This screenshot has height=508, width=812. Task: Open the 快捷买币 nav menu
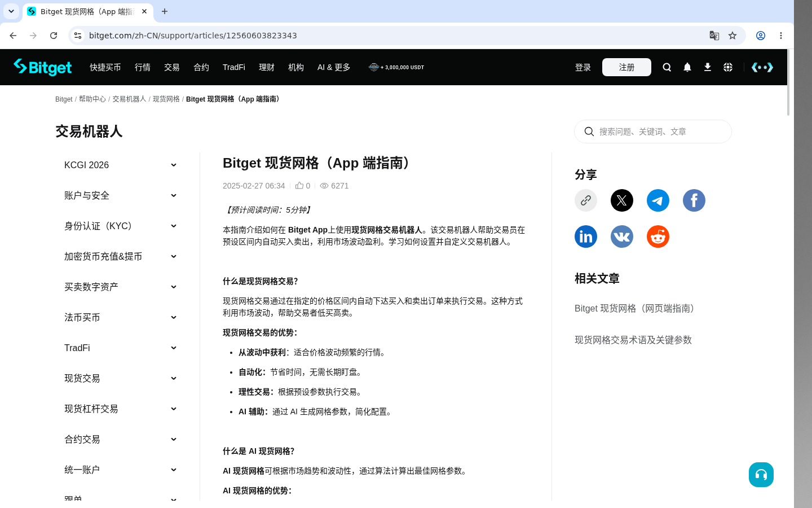105,67
